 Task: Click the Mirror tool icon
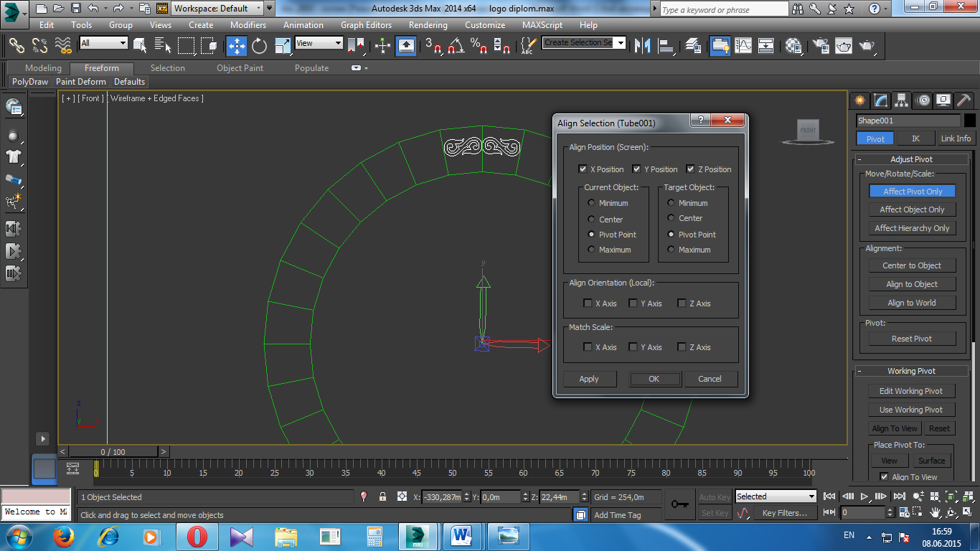click(643, 46)
